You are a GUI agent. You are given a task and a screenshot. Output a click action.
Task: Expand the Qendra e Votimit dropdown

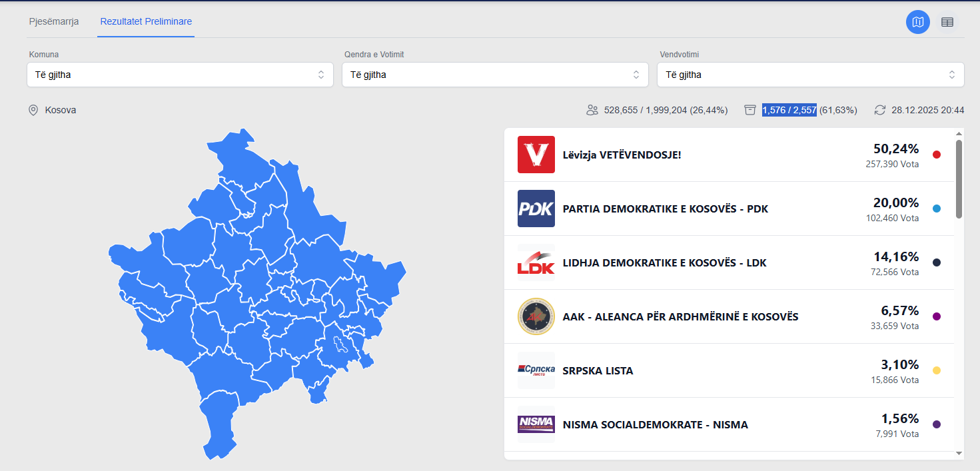(x=495, y=75)
